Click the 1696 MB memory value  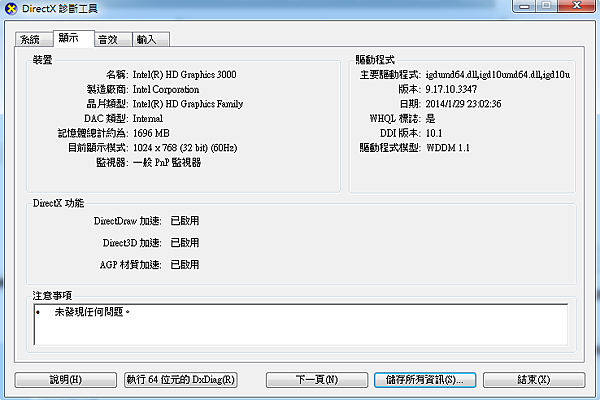pyautogui.click(x=151, y=133)
